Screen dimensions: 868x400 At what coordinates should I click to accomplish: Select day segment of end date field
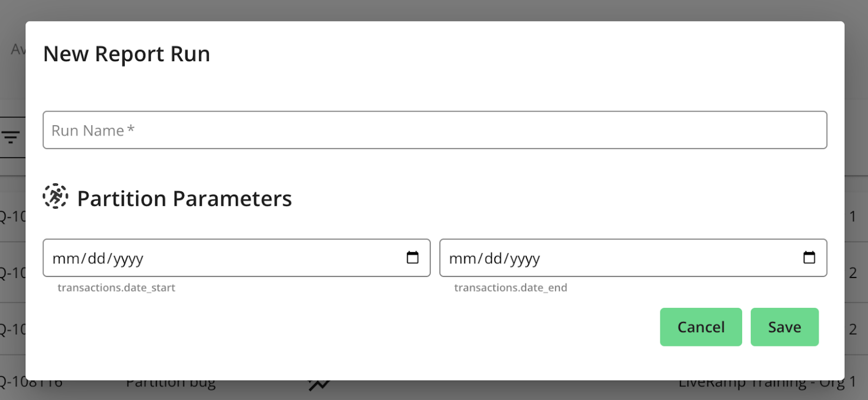(x=493, y=259)
